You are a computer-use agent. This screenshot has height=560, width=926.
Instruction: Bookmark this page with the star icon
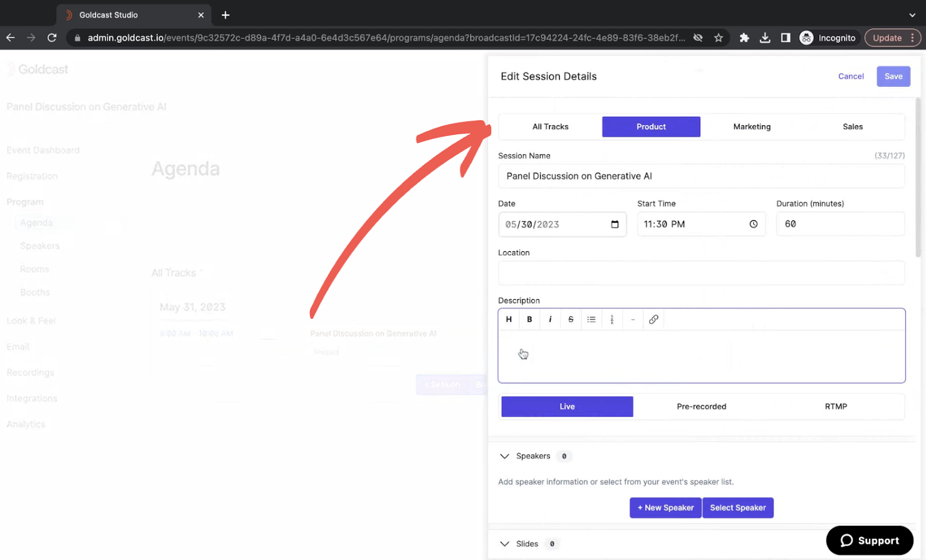click(x=718, y=38)
